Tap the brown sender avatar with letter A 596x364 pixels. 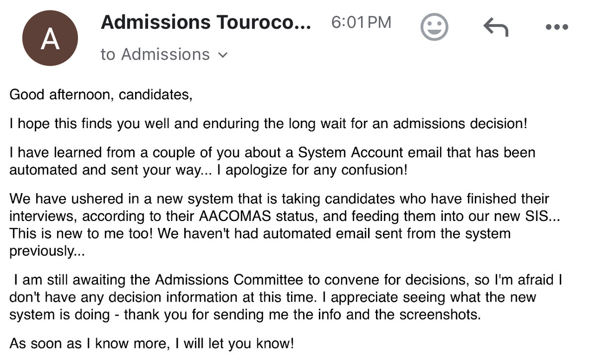[50, 38]
